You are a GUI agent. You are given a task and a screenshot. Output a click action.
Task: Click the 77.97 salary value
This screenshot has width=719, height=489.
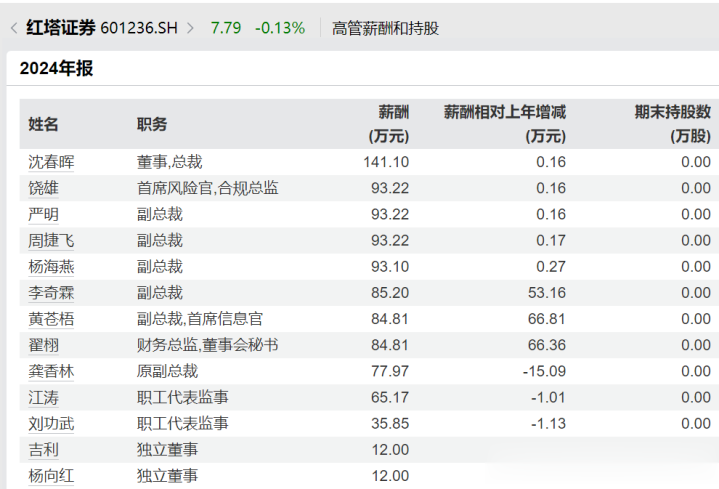[x=390, y=371]
